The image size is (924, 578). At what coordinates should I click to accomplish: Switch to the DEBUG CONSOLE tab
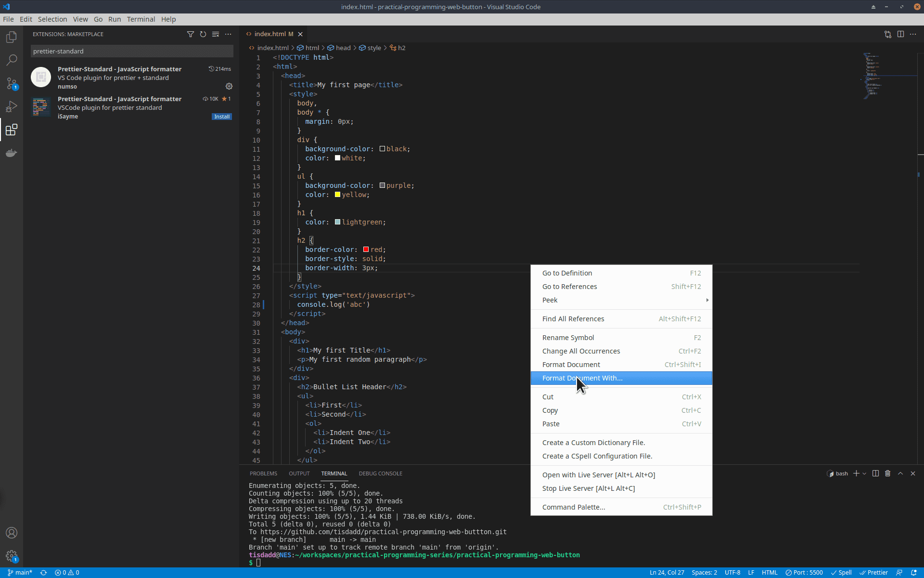pyautogui.click(x=380, y=473)
